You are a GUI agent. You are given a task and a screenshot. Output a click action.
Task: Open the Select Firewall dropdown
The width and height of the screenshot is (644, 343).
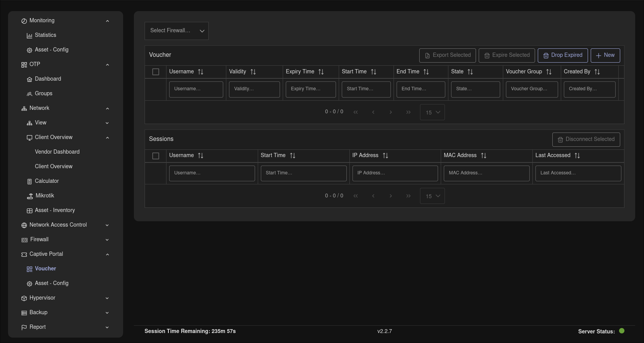tap(176, 31)
